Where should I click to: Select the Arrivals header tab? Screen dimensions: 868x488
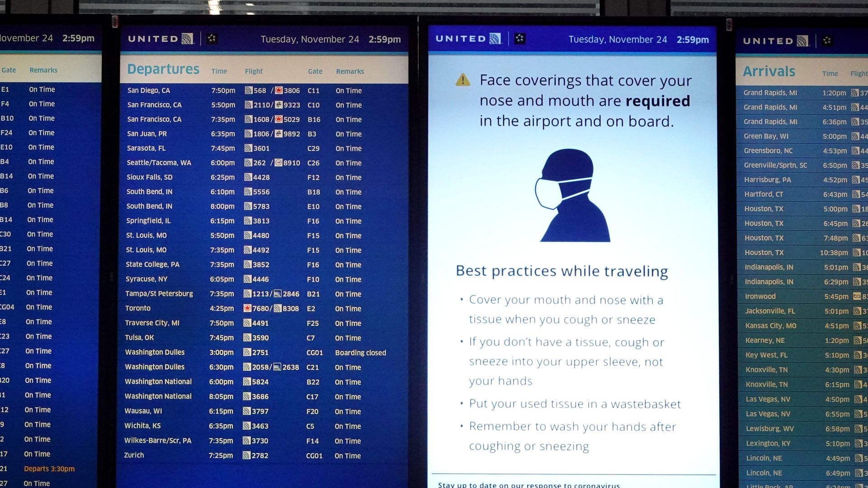click(769, 71)
